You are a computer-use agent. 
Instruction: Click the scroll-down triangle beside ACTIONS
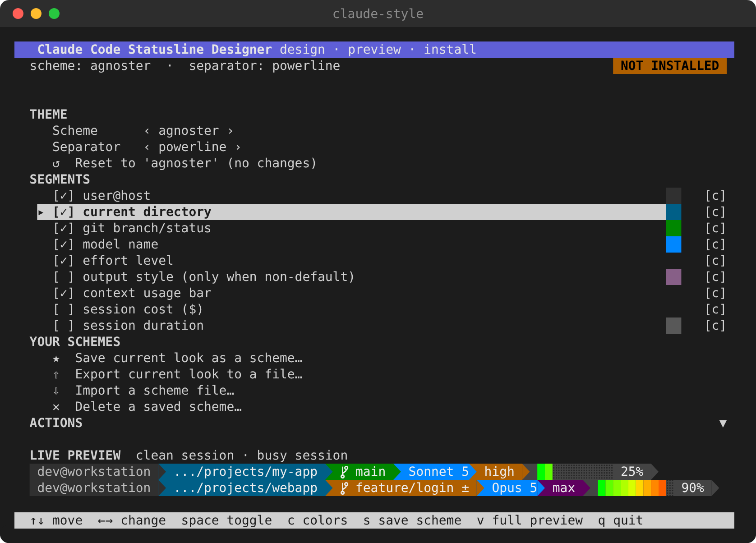pyautogui.click(x=723, y=423)
